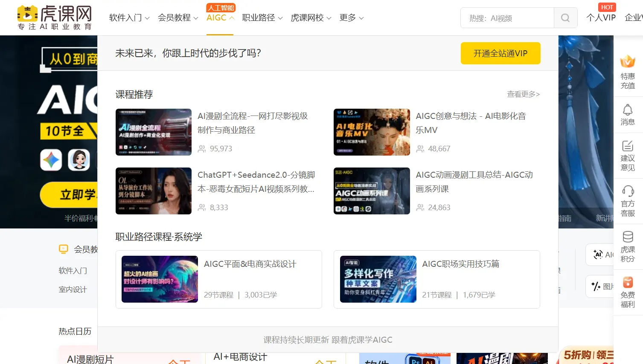Open the 特惠充值 crown icon

pos(628,61)
